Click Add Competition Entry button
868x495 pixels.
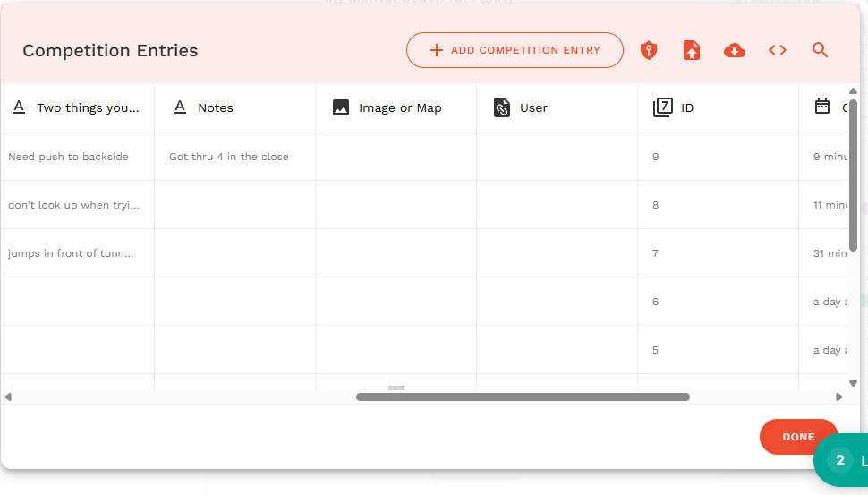coord(515,50)
